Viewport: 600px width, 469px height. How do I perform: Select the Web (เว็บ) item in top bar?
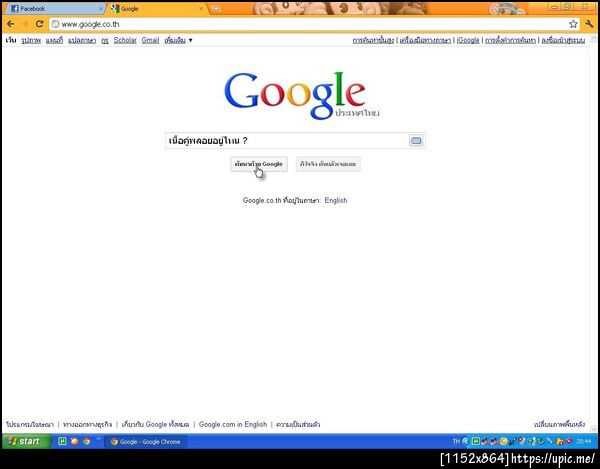tap(11, 40)
